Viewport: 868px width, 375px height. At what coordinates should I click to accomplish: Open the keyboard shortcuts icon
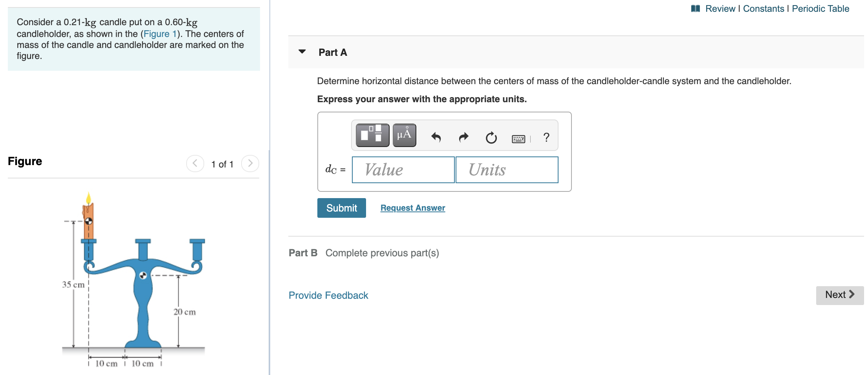(x=519, y=138)
